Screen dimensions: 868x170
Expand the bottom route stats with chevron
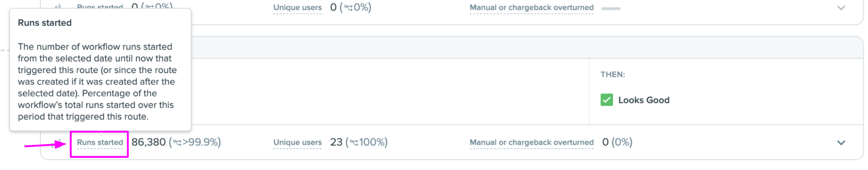tap(841, 143)
